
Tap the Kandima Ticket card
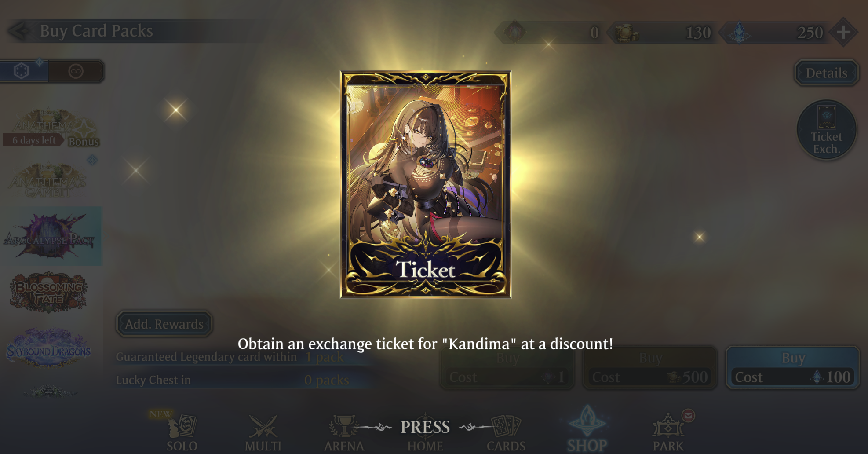pyautogui.click(x=425, y=184)
